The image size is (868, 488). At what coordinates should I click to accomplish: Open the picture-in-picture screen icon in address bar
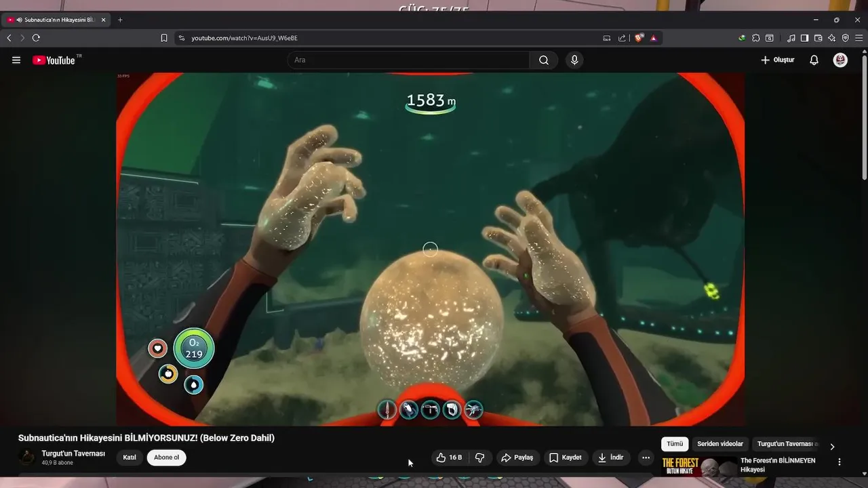pos(607,38)
